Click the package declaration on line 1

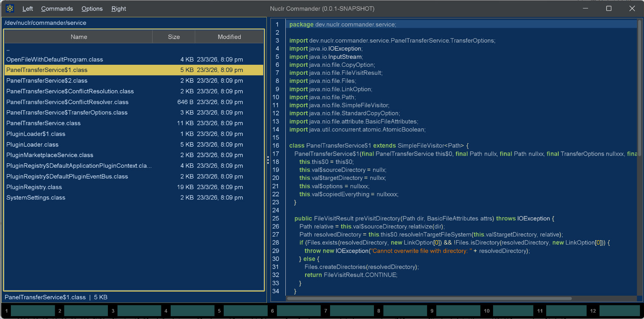(343, 25)
